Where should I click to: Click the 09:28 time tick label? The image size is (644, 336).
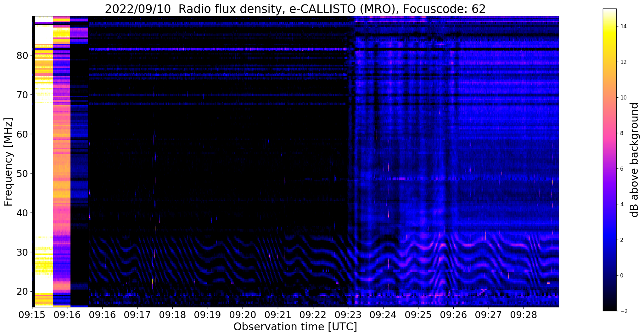[x=524, y=315]
